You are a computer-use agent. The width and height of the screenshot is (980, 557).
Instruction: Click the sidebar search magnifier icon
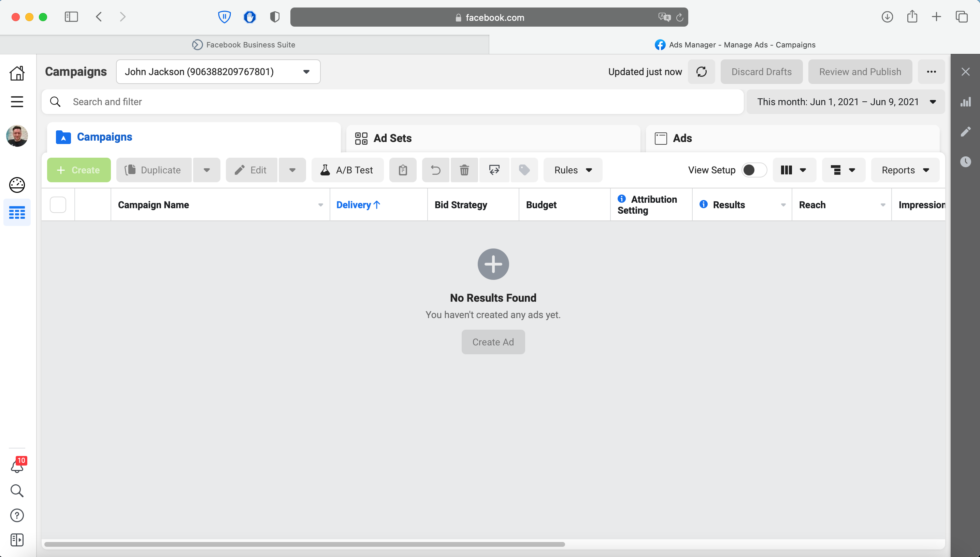tap(17, 491)
